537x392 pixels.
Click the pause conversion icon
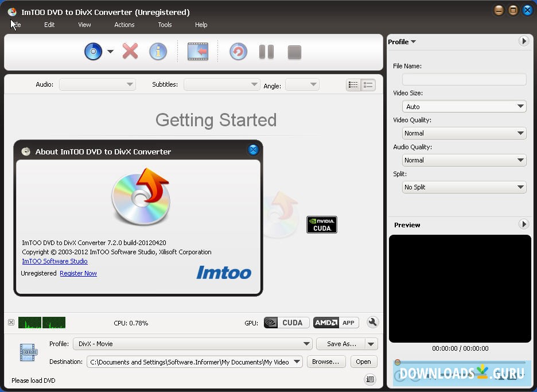[x=266, y=52]
